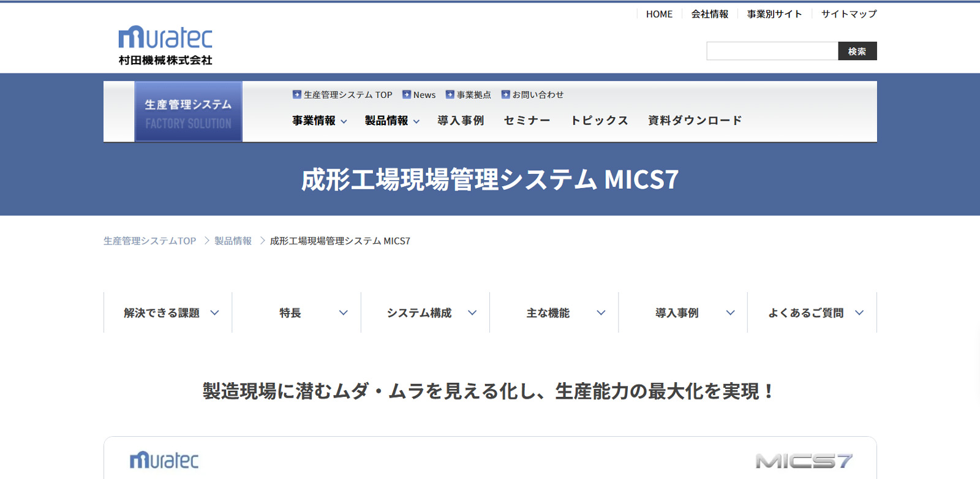980x479 pixels.
Task: Click breadcrumb 生産管理システムTOP
Action: [150, 241]
